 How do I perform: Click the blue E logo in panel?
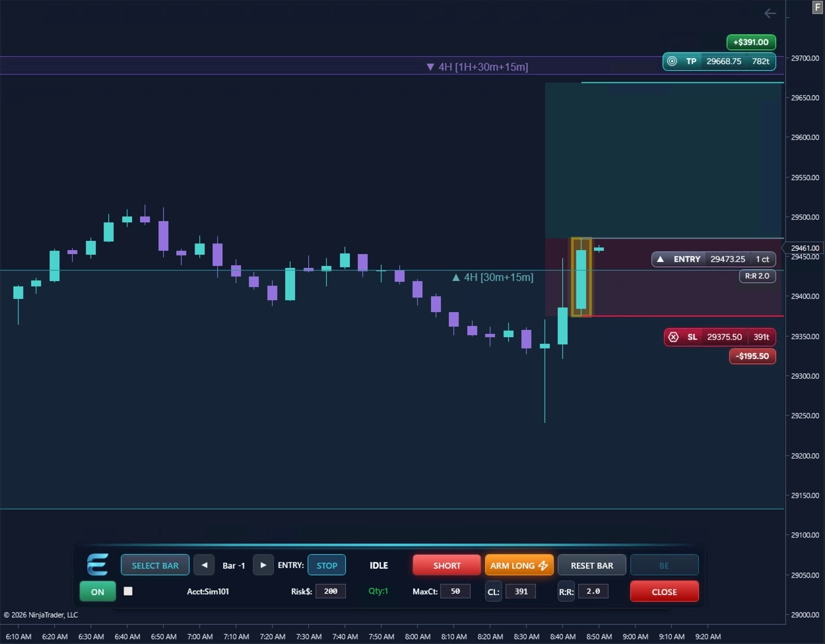(98, 565)
